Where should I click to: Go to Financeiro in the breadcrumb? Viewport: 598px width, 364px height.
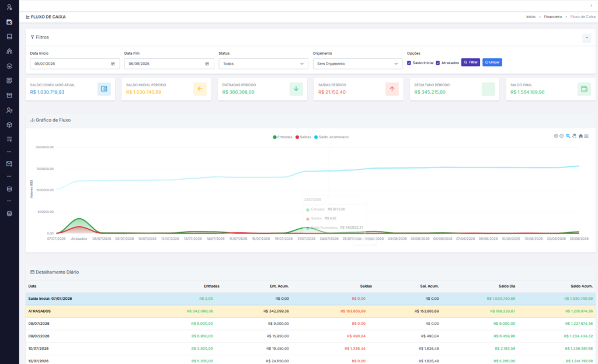coord(552,17)
